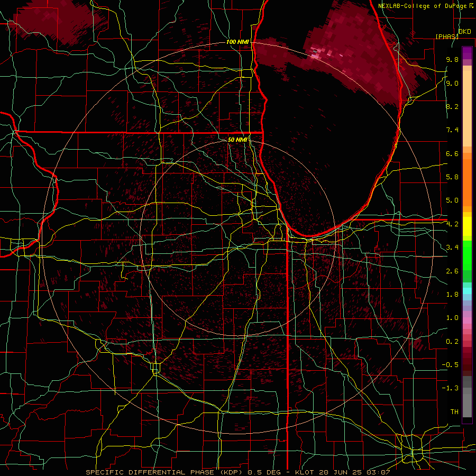
Task: Click the 4.2 legend value
Action: [452, 224]
